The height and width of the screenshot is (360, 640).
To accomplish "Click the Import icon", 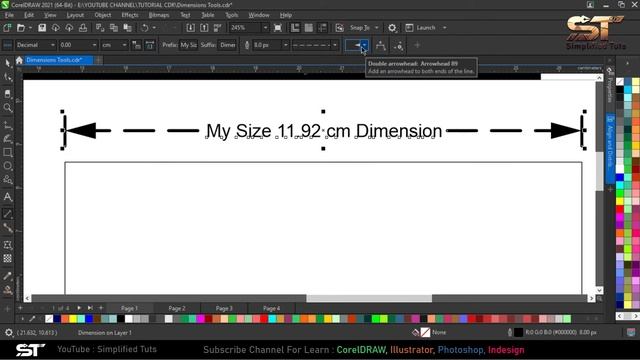I will [191, 28].
